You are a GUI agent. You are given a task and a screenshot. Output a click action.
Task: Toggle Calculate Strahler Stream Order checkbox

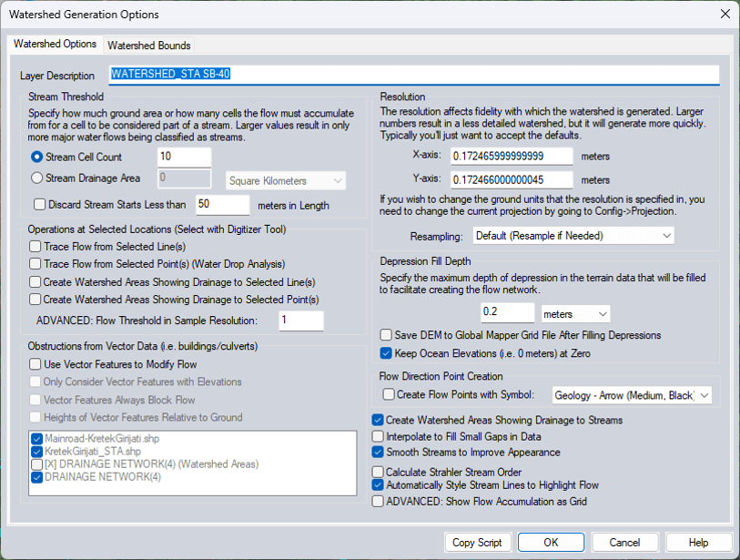pos(378,472)
